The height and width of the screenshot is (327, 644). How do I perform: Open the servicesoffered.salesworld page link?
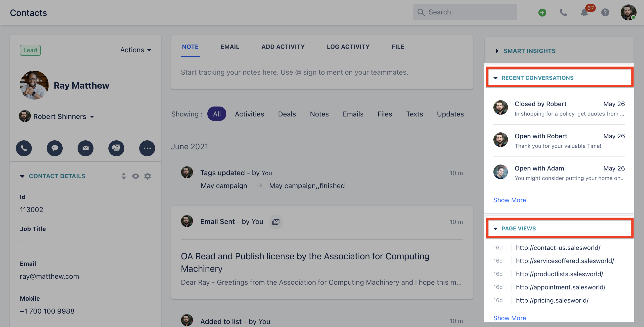pyautogui.click(x=565, y=261)
